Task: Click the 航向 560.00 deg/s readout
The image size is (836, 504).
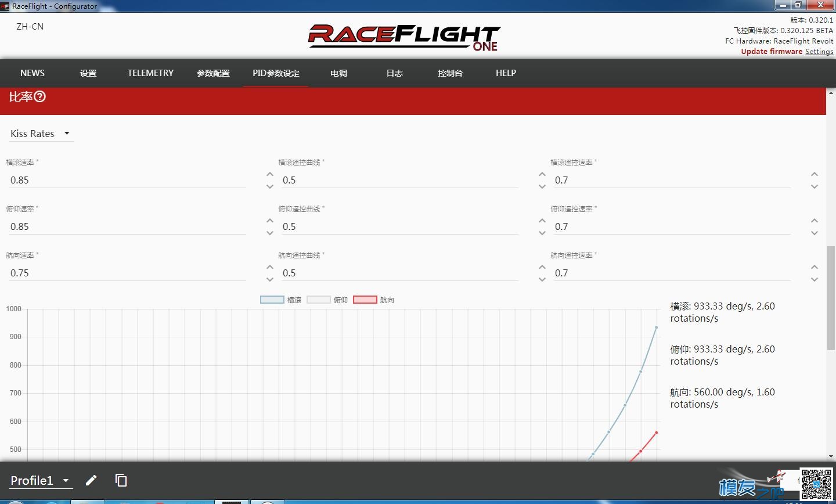Action: click(x=722, y=398)
